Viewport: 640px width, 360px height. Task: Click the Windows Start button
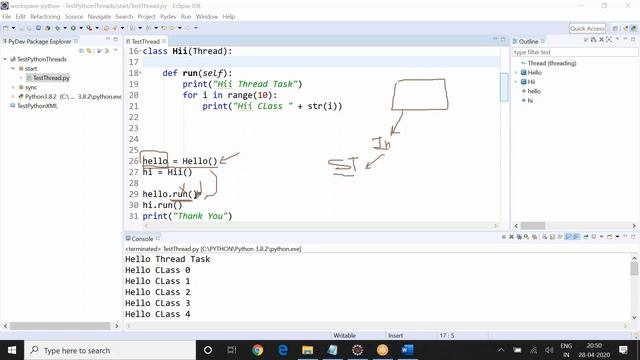[x=12, y=350]
